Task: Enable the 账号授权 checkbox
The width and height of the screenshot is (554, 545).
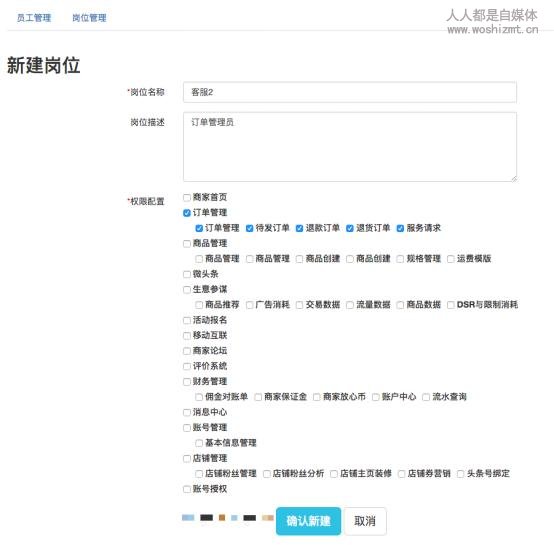Action: pos(187,490)
